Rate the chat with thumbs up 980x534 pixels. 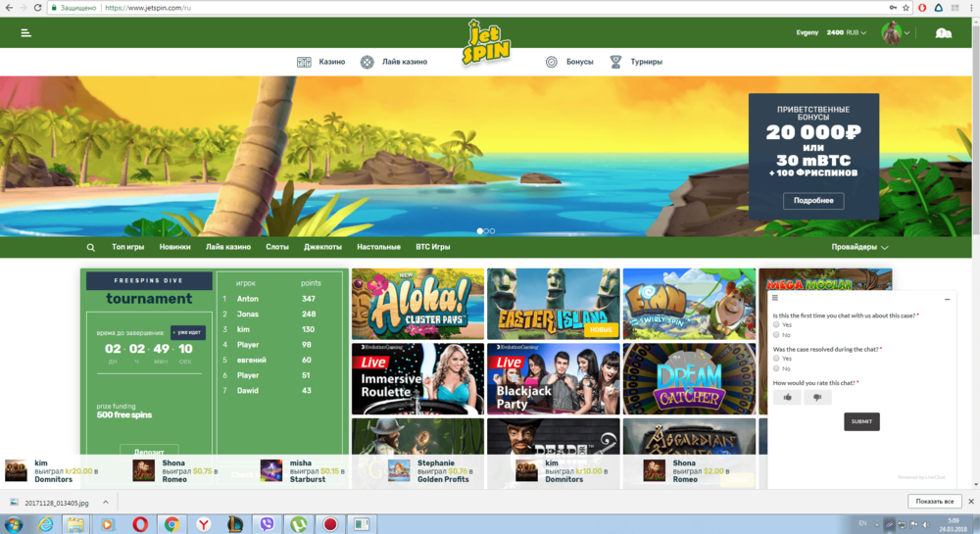tap(787, 397)
